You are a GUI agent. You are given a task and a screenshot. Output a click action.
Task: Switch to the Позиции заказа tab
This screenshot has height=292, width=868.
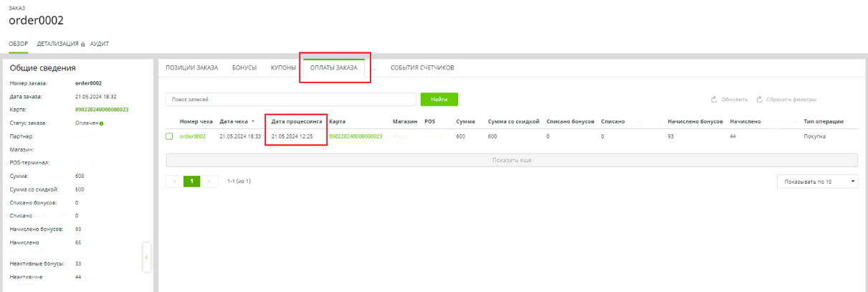[x=191, y=67]
